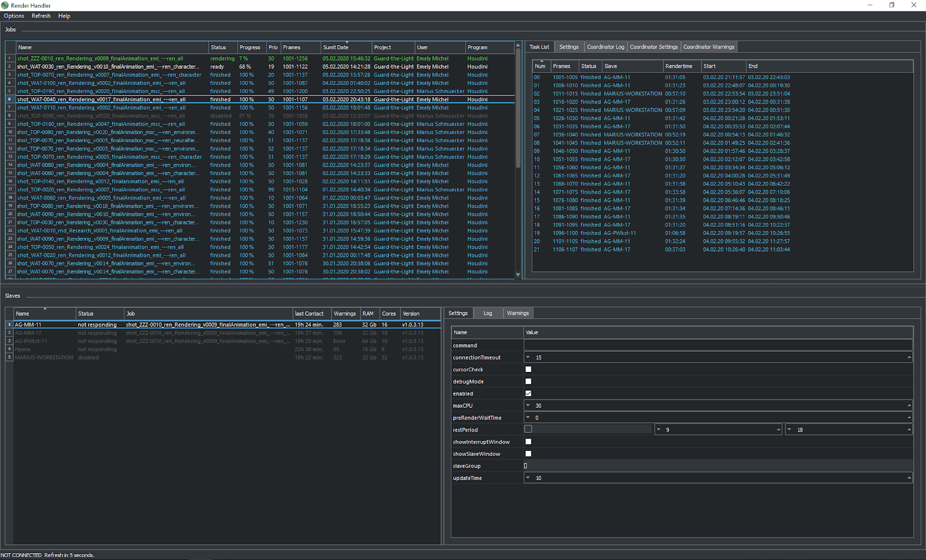This screenshot has width=926, height=560.
Task: Click the Jobs list scroll-down arrow
Action: [517, 275]
